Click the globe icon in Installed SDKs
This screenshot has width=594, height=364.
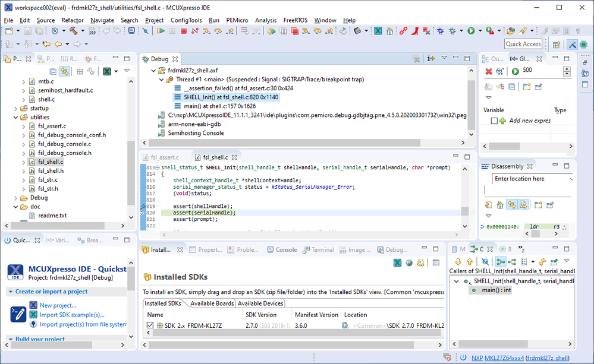click(409, 262)
